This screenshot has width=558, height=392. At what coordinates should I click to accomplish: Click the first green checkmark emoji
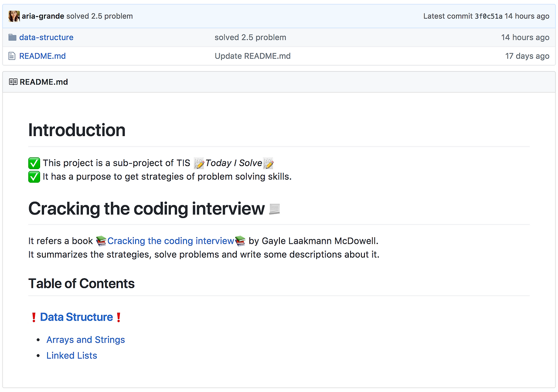34,164
